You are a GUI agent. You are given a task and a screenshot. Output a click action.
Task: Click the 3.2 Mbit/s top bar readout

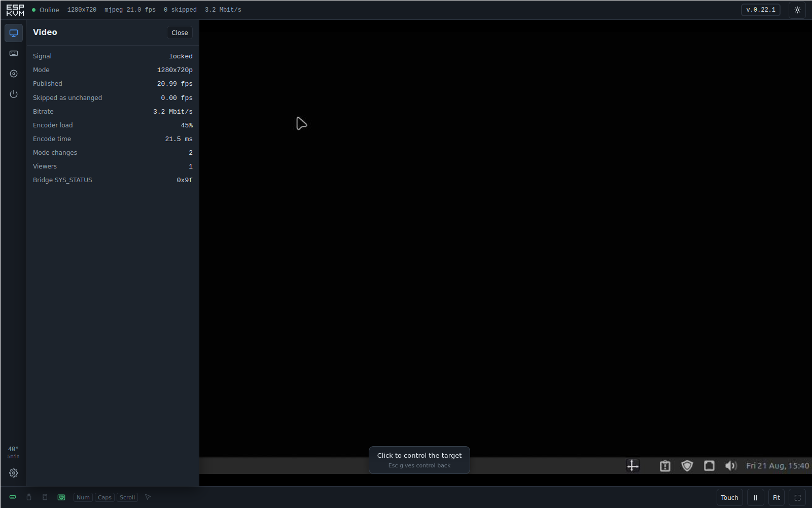(x=223, y=10)
